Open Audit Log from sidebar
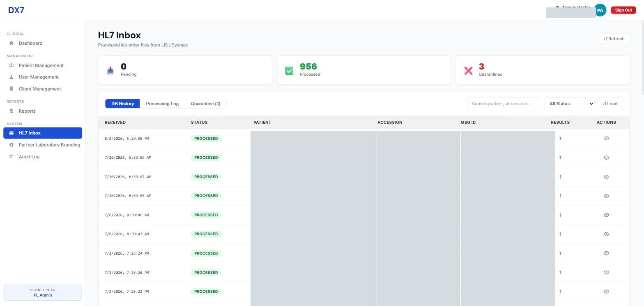 [43, 157]
